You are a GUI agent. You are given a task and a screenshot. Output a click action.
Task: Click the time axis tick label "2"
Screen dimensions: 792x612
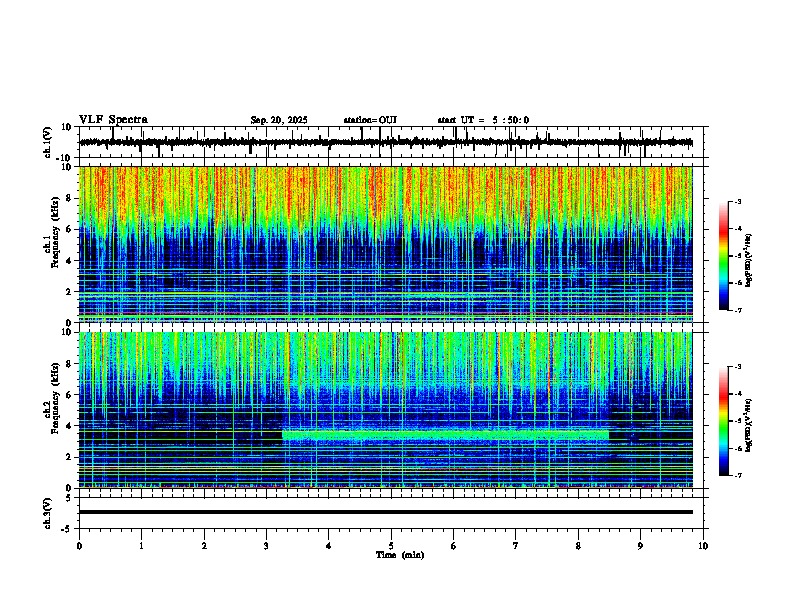(204, 546)
